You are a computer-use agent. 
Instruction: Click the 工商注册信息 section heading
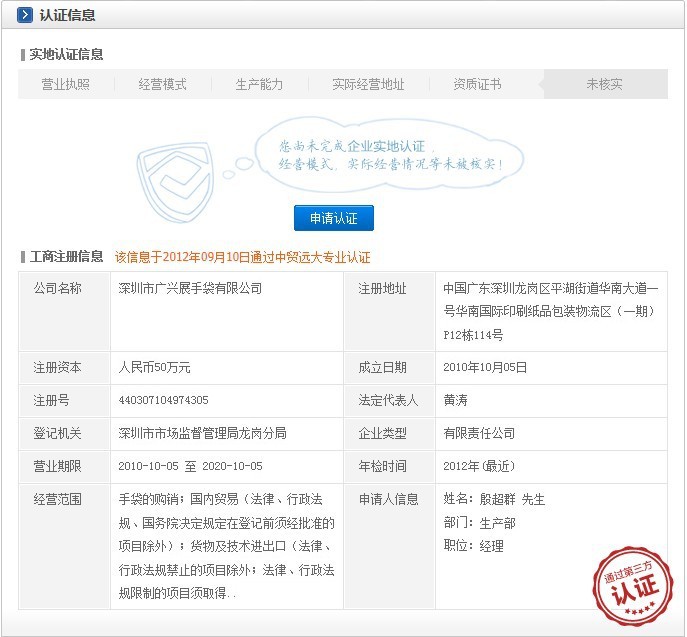coord(66,257)
